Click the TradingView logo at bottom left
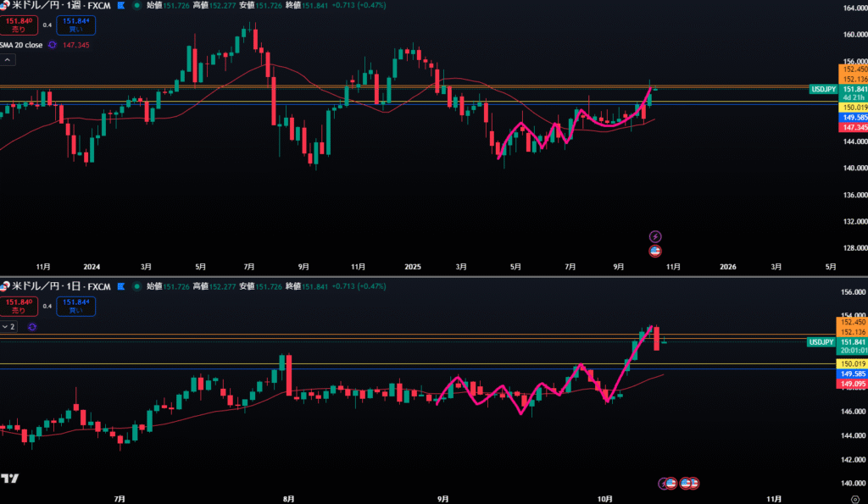 coord(10,479)
